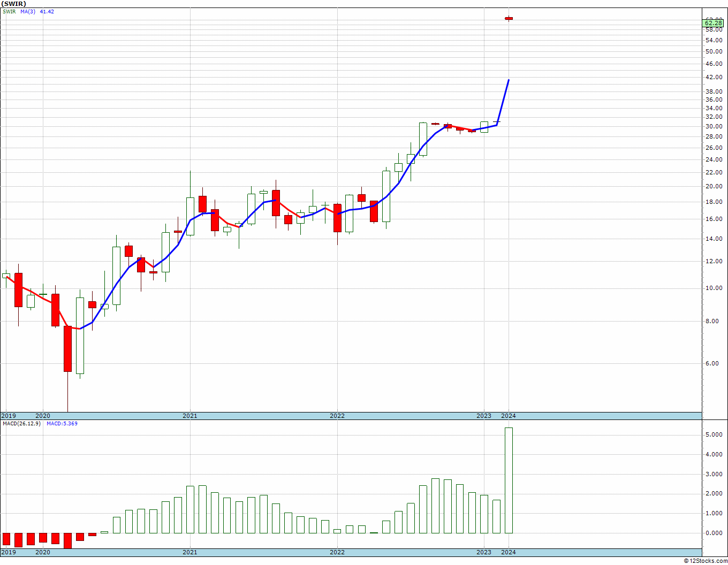Click the 34.00 price axis label
728x565 pixels.
pos(714,108)
